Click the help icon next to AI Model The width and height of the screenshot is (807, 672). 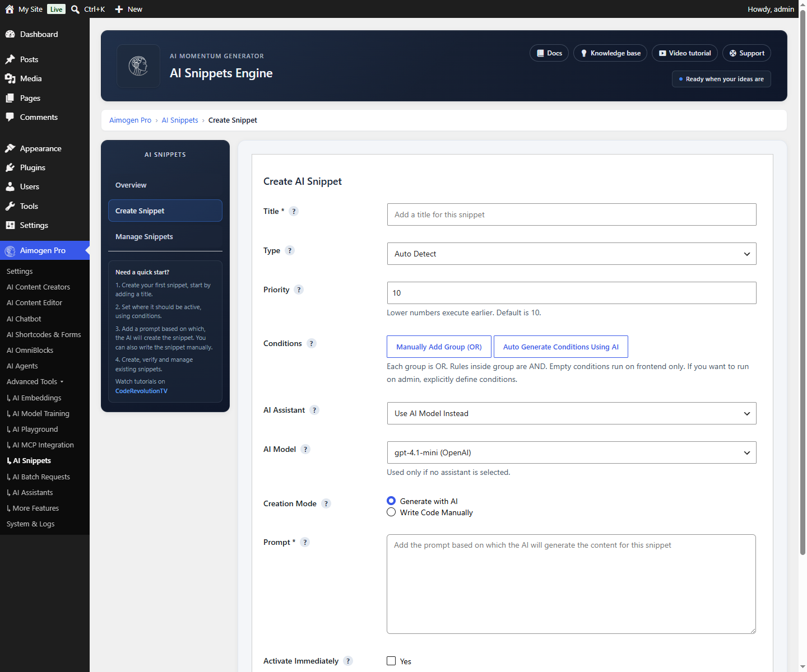coord(305,449)
